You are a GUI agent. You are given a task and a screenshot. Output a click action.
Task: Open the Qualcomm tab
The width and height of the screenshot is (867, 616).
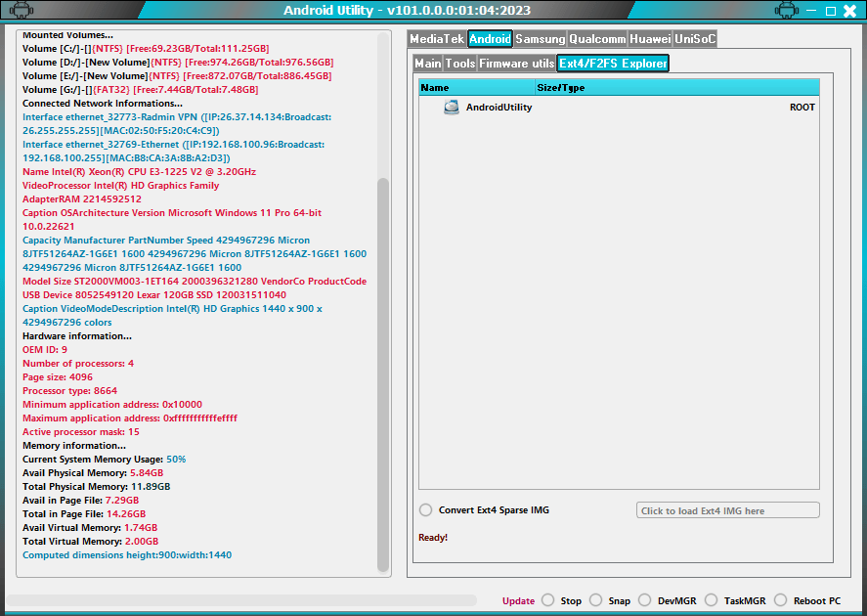click(x=596, y=40)
